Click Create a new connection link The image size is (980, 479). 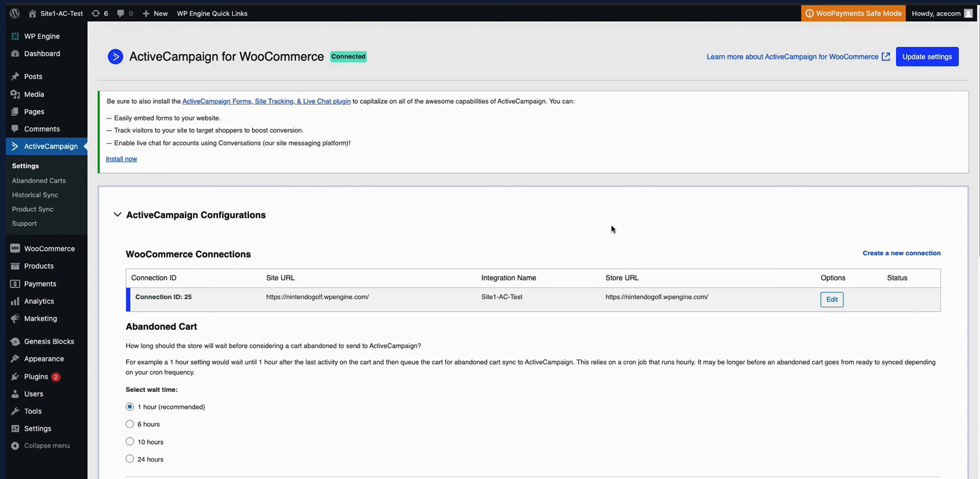click(x=902, y=253)
